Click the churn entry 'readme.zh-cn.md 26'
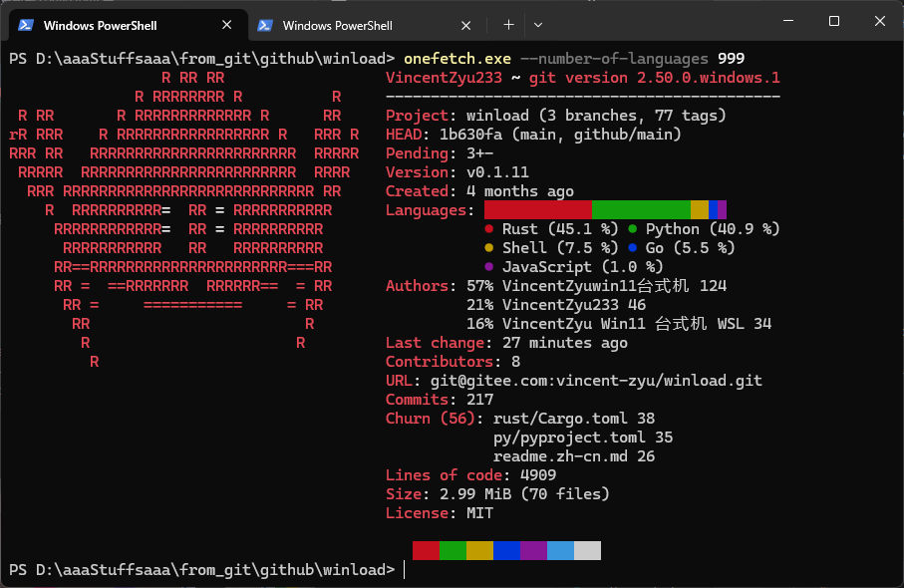The width and height of the screenshot is (904, 588). [574, 456]
